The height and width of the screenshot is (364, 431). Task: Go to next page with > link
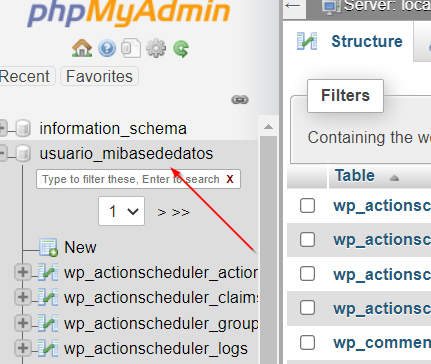point(162,212)
